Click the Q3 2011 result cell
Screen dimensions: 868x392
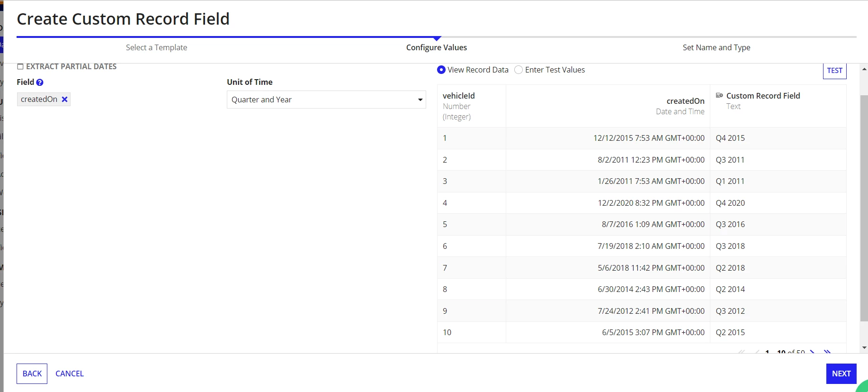coord(778,160)
